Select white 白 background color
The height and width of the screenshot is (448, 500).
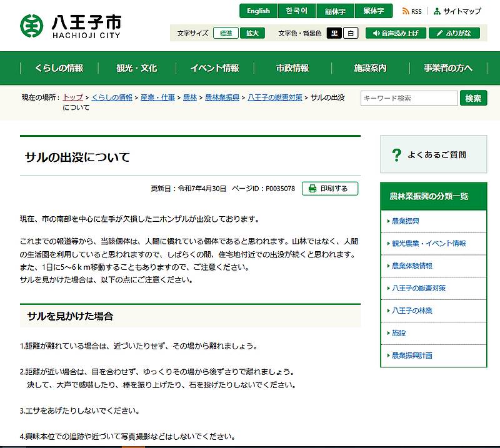[x=351, y=33]
